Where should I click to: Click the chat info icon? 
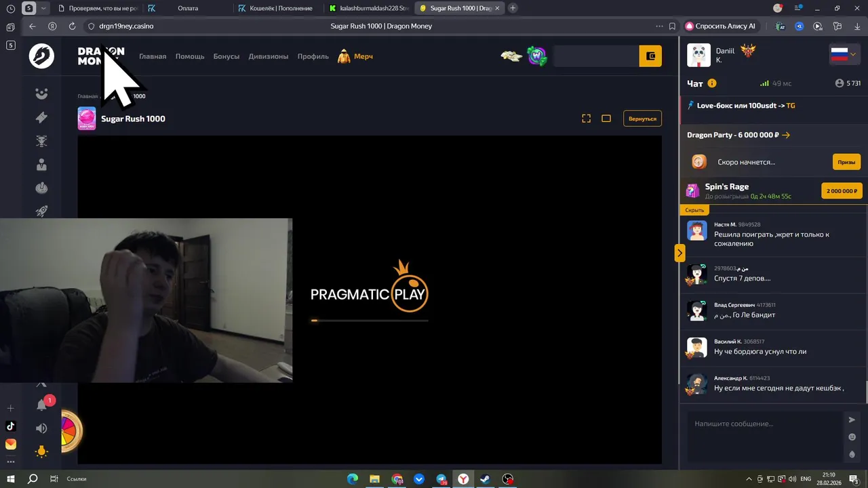[712, 83]
